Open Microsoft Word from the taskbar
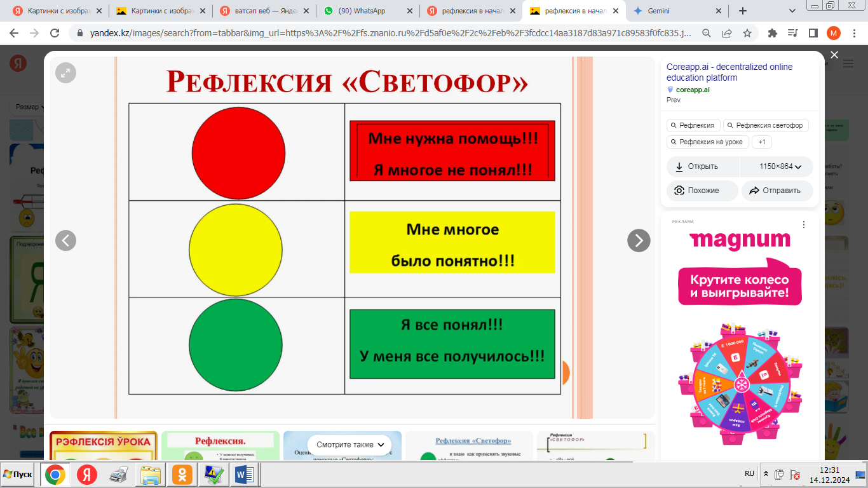Screen dimensions: 868x488 pos(245,474)
